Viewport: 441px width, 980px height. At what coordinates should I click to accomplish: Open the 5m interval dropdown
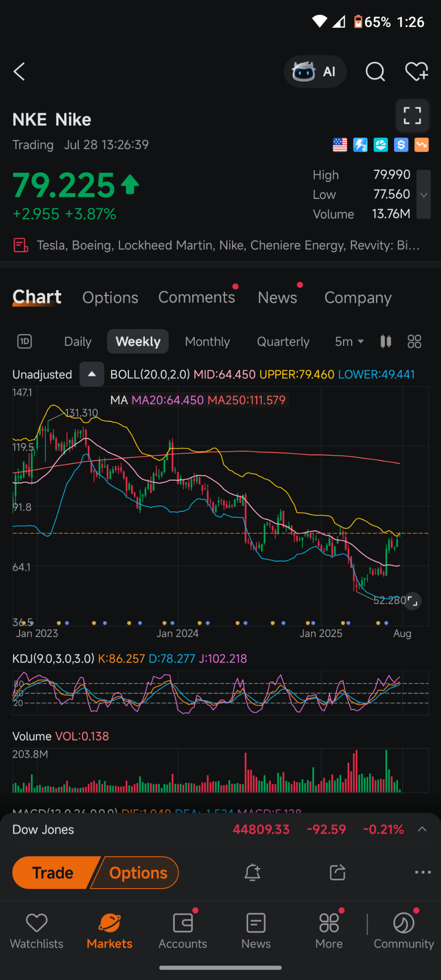(x=350, y=341)
